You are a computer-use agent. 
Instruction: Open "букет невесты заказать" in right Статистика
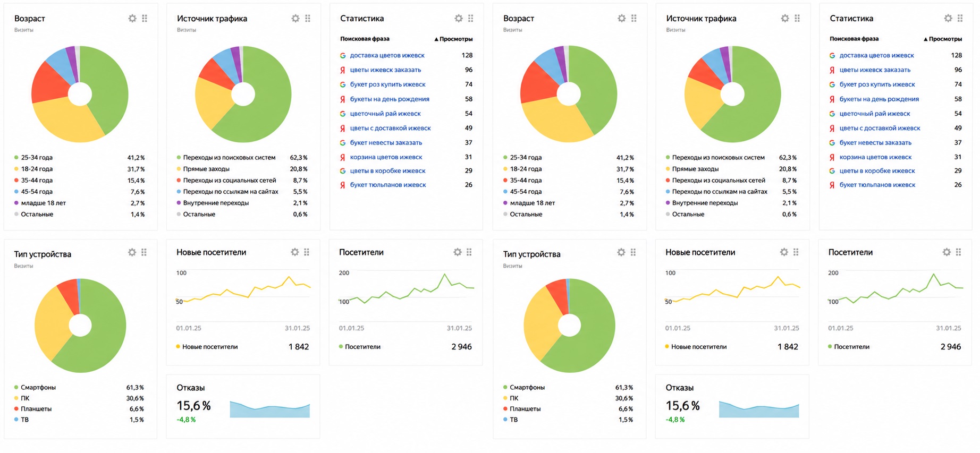click(875, 143)
